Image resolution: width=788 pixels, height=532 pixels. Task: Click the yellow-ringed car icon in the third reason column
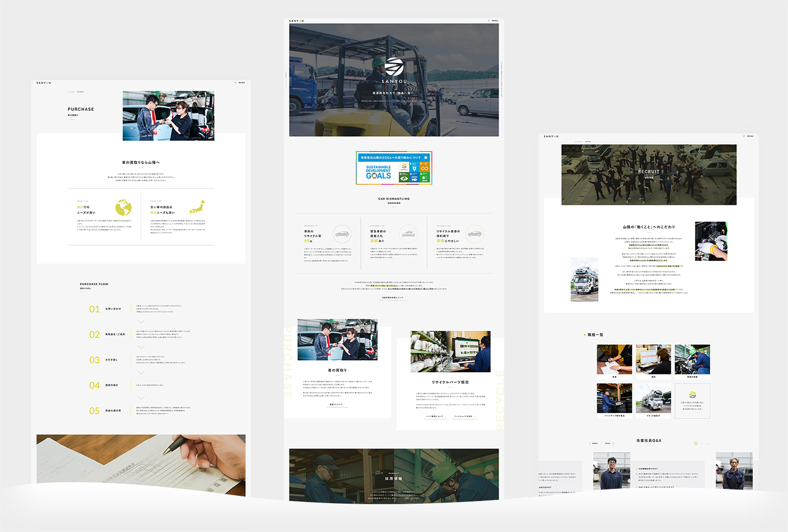coord(474,234)
